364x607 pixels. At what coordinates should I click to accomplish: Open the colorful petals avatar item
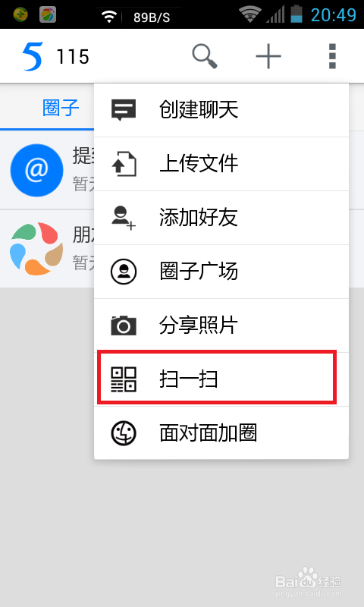[36, 249]
